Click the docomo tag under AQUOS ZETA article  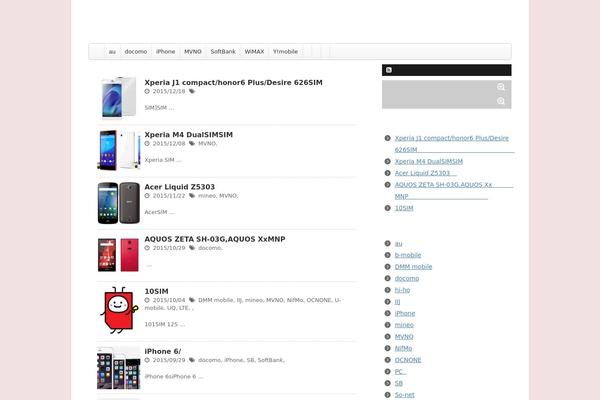click(x=210, y=248)
